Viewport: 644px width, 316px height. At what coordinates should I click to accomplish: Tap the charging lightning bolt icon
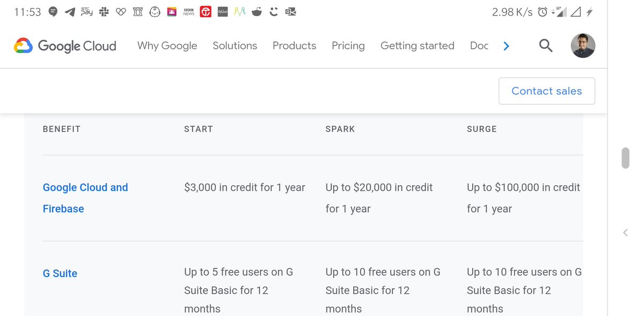(590, 12)
